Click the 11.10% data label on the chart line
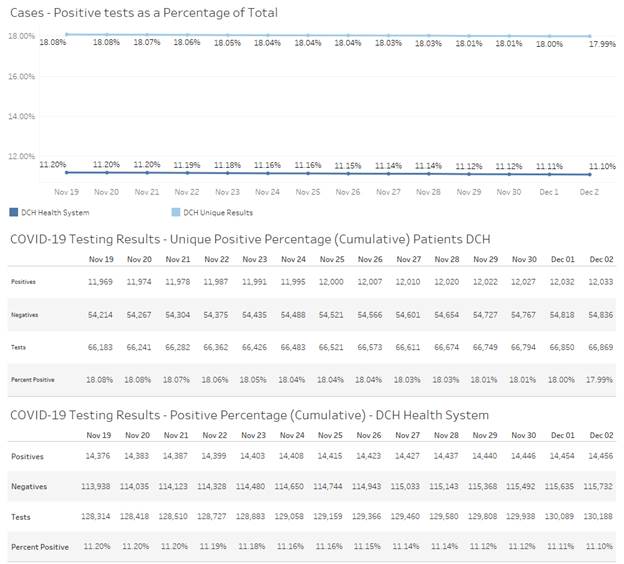Image resolution: width=624 pixels, height=564 pixels. tap(602, 166)
